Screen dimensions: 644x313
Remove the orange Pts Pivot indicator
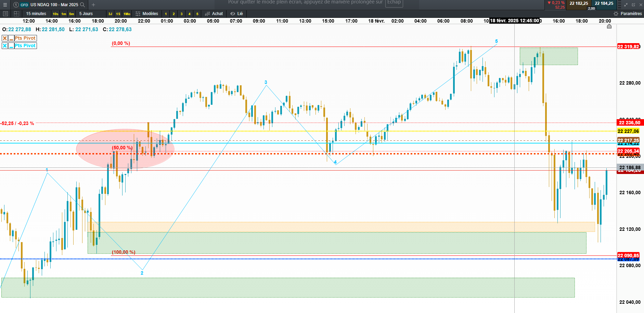(5, 38)
